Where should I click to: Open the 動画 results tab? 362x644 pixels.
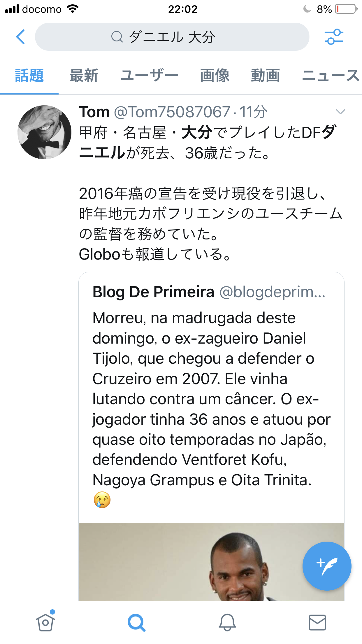[265, 76]
